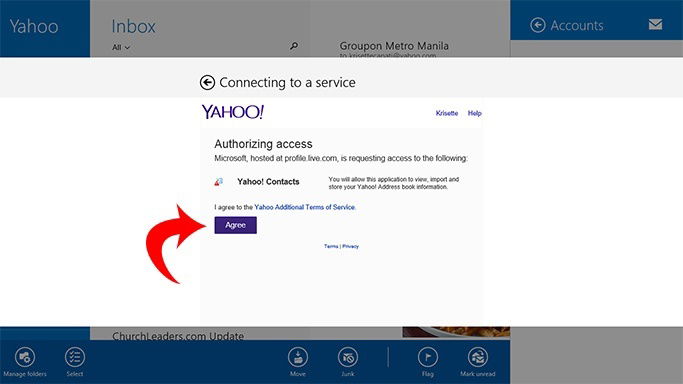Click the Yahoo! Contacts icon
This screenshot has height=384, width=683.
pyautogui.click(x=219, y=182)
